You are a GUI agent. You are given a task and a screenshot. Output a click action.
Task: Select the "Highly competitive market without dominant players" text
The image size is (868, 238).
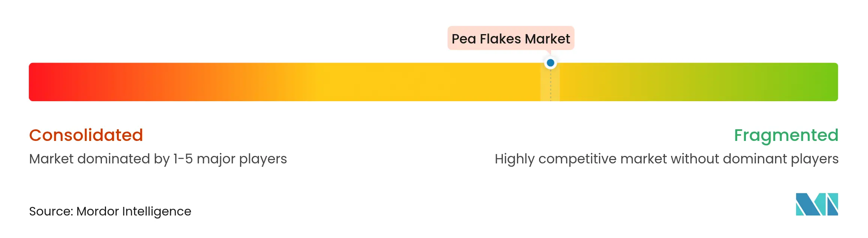coord(666,159)
